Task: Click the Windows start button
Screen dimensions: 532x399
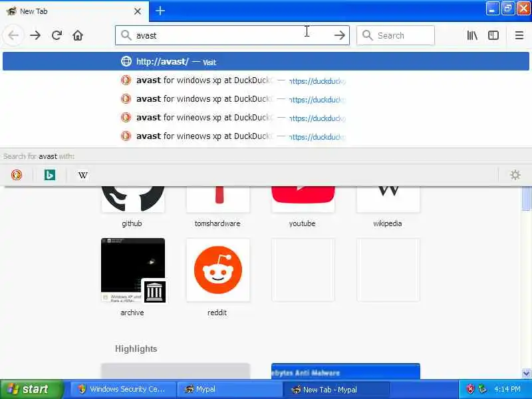Action: 31,389
